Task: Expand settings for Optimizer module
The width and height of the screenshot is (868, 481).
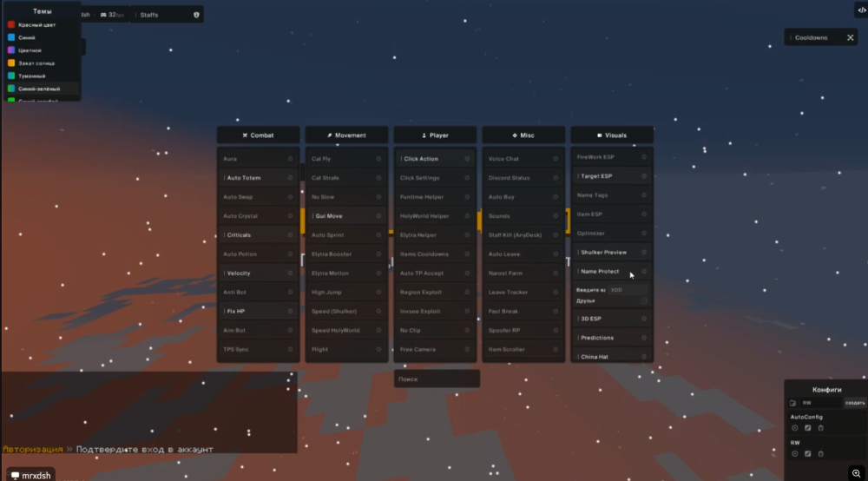Action: click(x=644, y=233)
